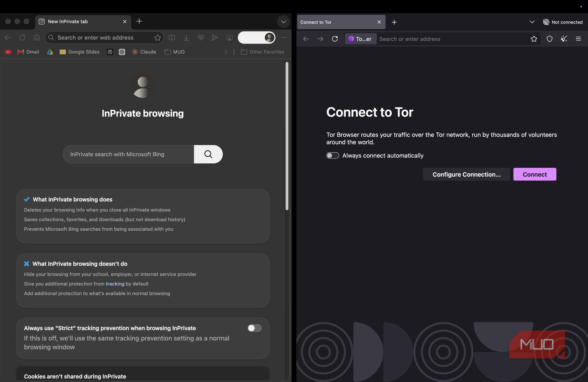Click Not connected status in Tor
The height and width of the screenshot is (382, 588).
[x=563, y=22]
